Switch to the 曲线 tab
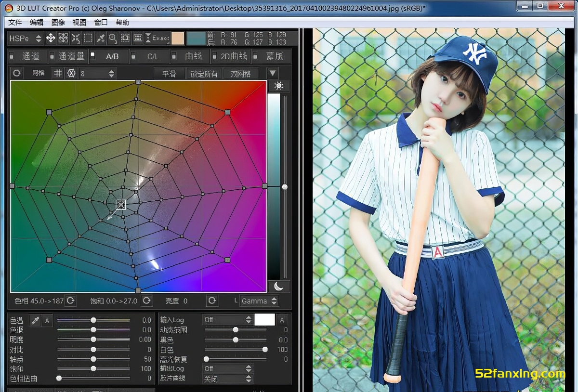 tap(190, 56)
